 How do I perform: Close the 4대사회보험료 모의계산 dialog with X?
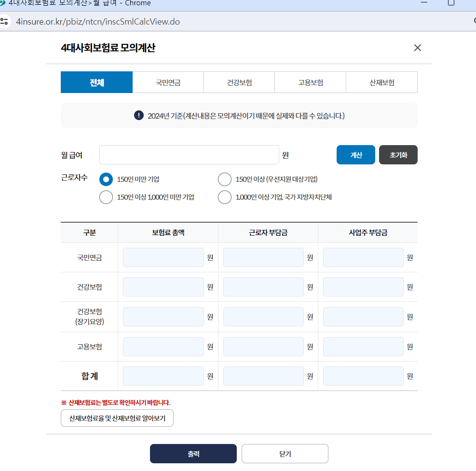[417, 48]
